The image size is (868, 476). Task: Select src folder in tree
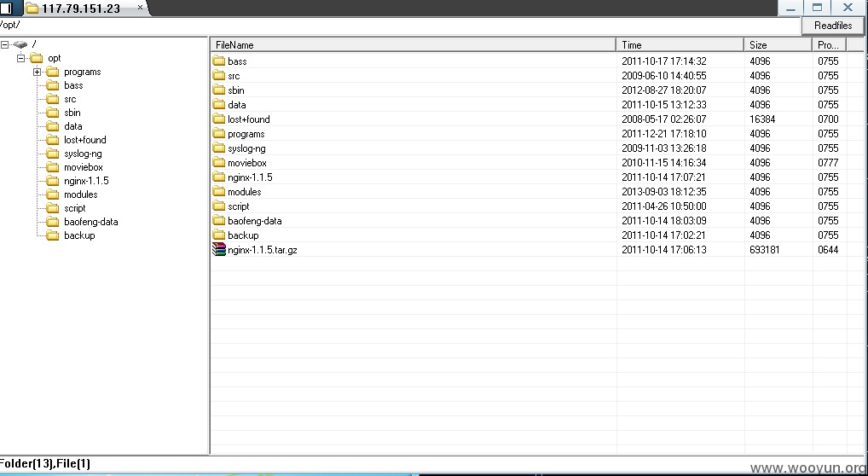pyautogui.click(x=70, y=99)
